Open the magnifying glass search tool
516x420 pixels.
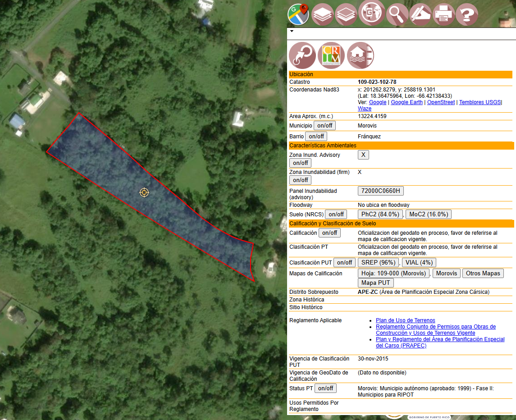[x=397, y=14]
